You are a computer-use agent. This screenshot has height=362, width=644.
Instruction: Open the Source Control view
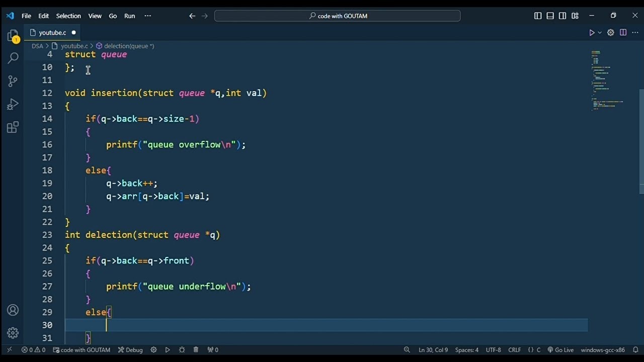[13, 81]
